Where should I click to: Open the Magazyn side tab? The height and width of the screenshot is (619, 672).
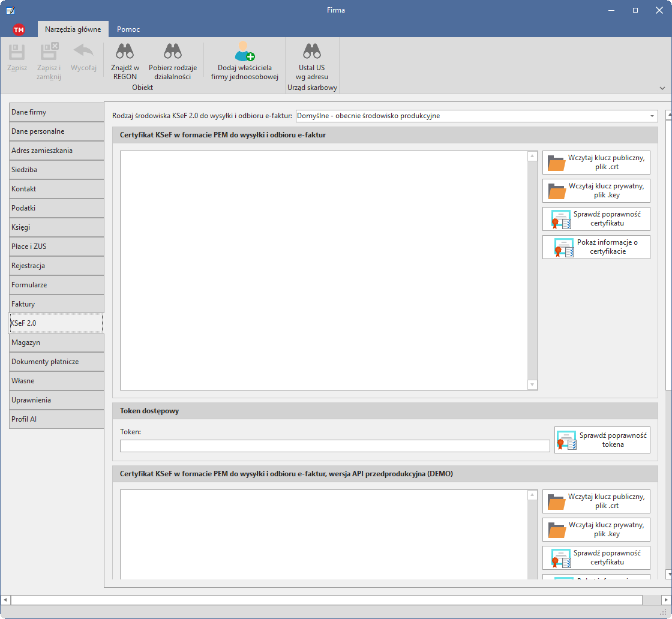[56, 342]
